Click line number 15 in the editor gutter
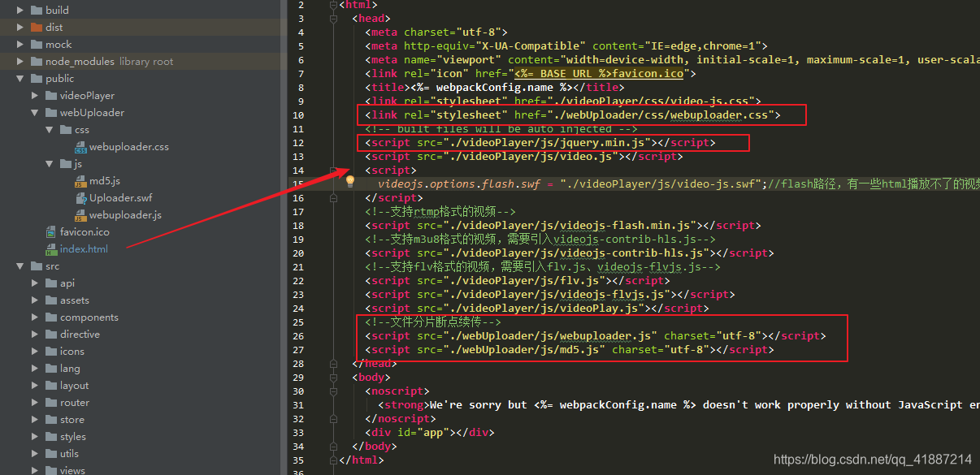Screen dimensions: 980x475 pos(300,184)
